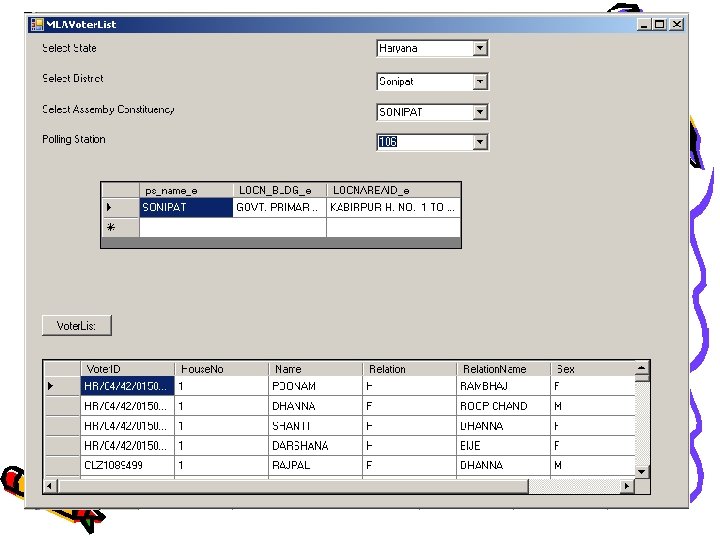
Task: Click the MLAVoterList title bar app icon
Action: 37,24
